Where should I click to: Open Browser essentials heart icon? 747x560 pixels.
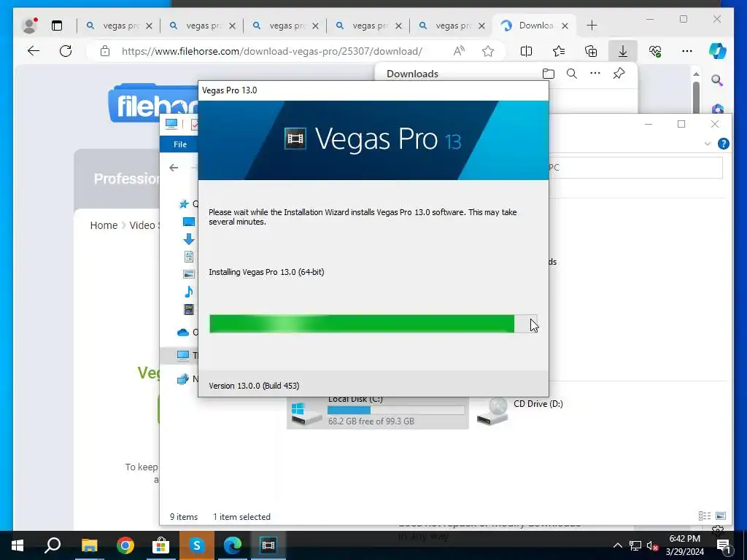click(x=655, y=51)
